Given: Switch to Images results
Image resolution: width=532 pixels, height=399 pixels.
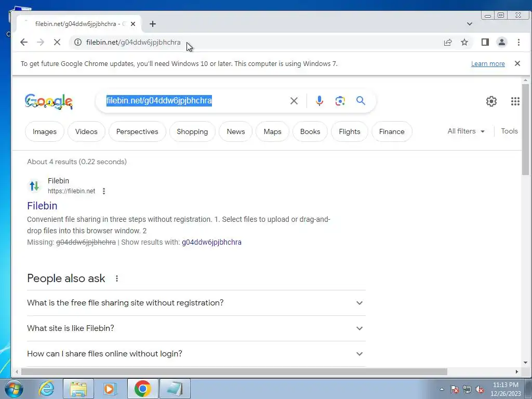Looking at the screenshot, I should [x=45, y=131].
